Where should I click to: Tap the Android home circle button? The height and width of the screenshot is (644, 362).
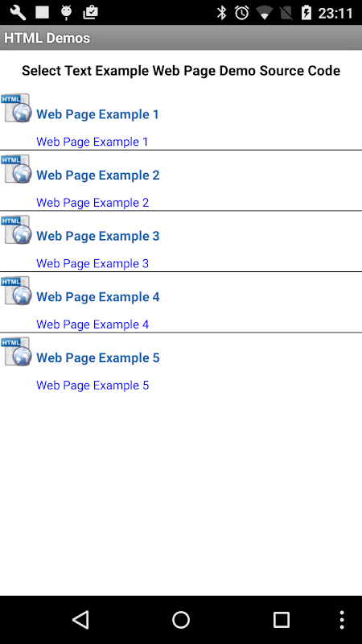pyautogui.click(x=181, y=619)
